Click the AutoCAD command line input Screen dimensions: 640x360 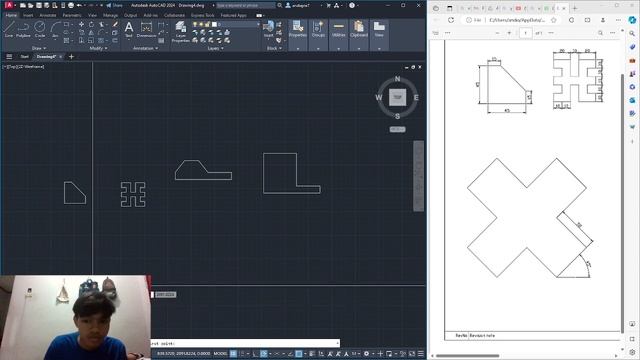pyautogui.click(x=245, y=343)
